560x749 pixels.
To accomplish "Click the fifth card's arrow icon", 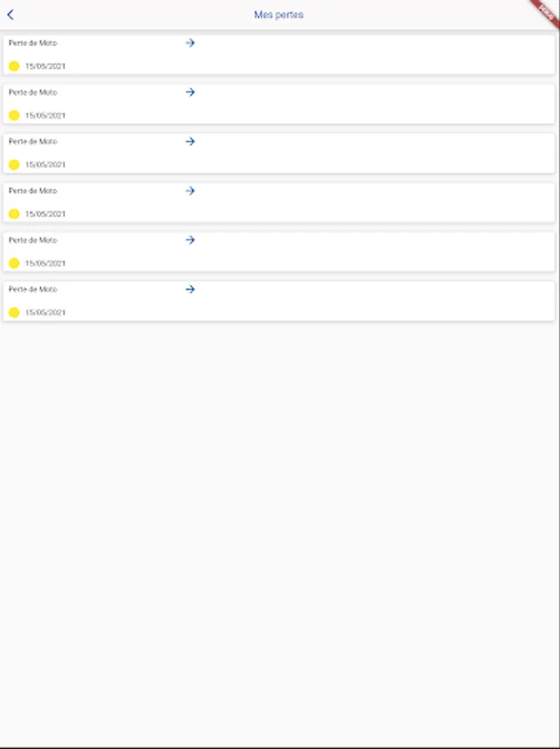I will [190, 240].
